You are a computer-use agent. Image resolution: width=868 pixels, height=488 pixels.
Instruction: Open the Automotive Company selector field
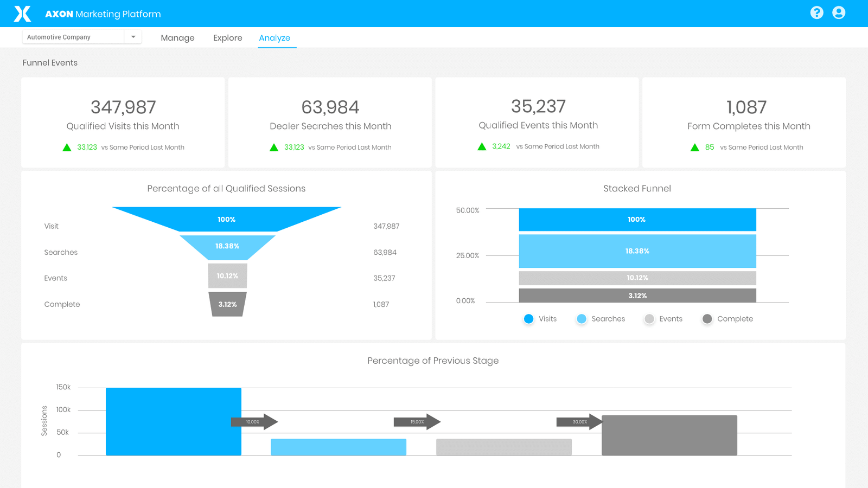tap(73, 37)
